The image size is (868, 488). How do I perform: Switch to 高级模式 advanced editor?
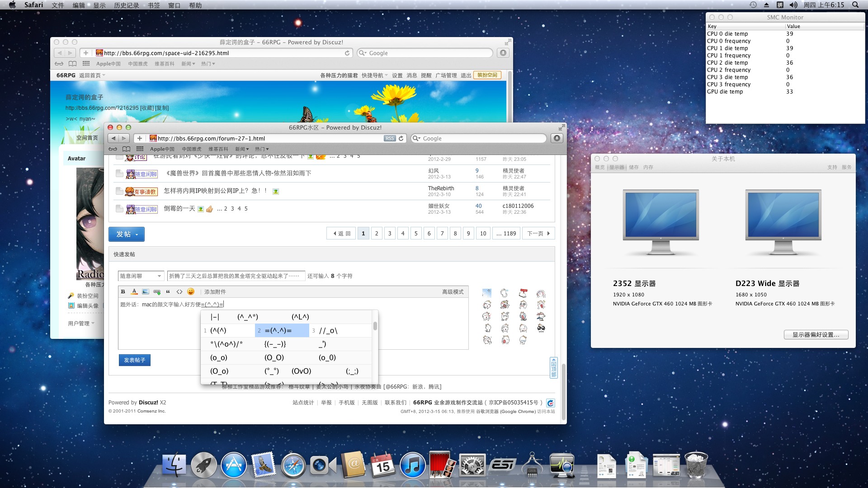(453, 292)
